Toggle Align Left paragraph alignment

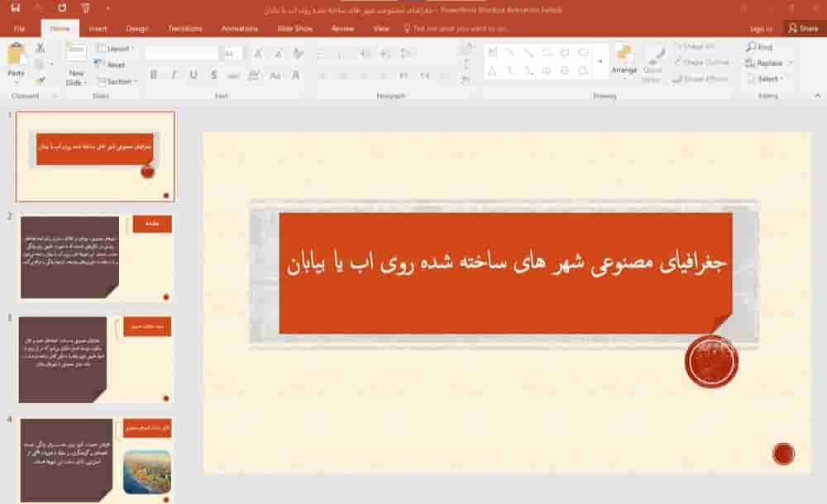pyautogui.click(x=323, y=76)
